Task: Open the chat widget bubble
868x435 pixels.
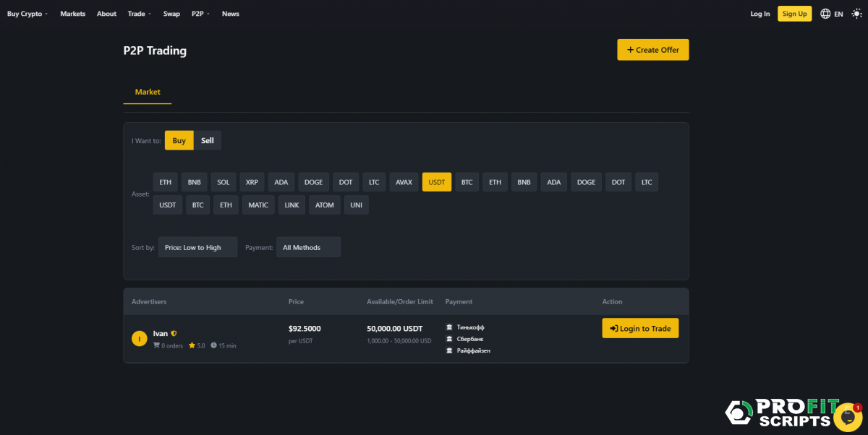Action: (847, 417)
